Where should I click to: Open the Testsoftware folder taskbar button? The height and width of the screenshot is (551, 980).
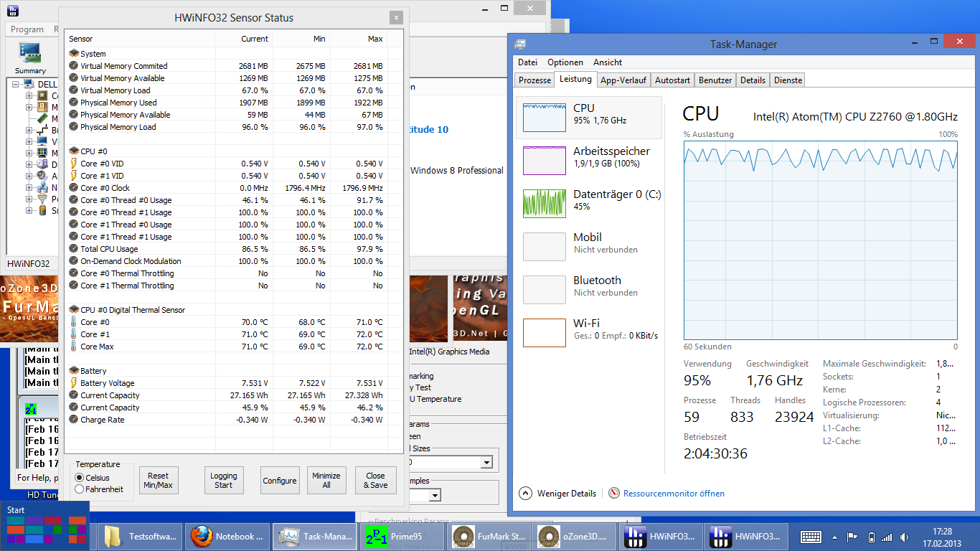[x=140, y=536]
